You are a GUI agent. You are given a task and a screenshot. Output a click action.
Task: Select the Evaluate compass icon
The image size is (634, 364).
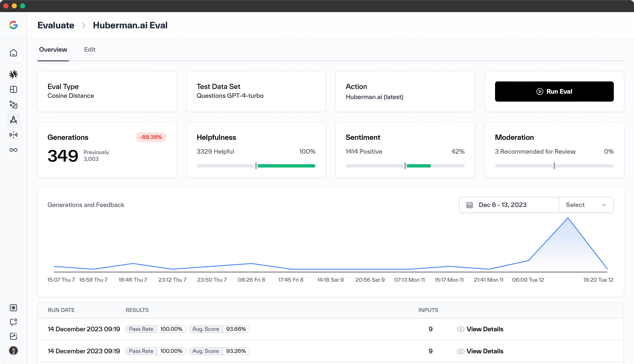[x=13, y=119]
